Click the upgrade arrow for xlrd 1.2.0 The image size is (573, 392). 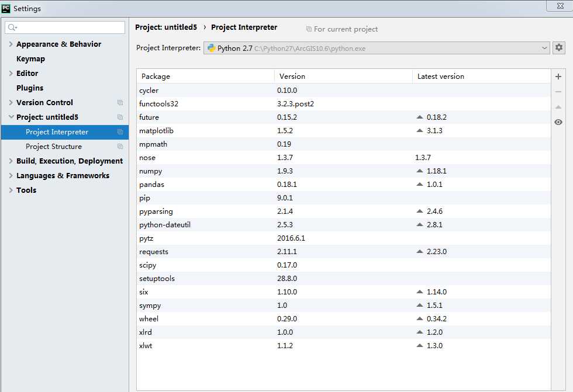point(420,332)
